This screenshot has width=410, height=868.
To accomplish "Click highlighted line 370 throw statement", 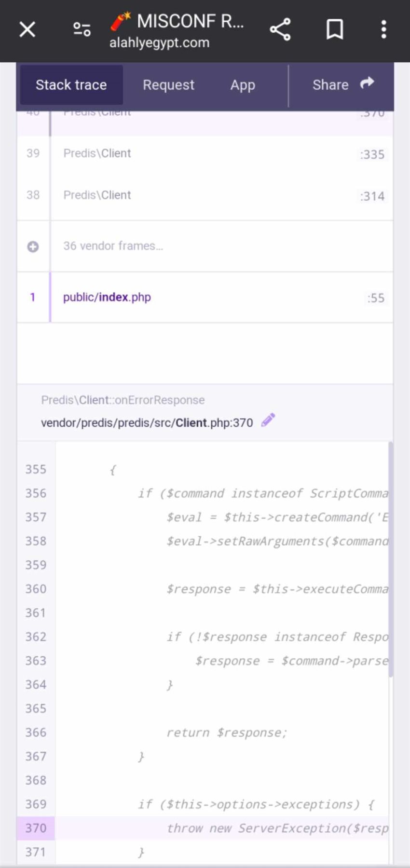I will click(277, 828).
